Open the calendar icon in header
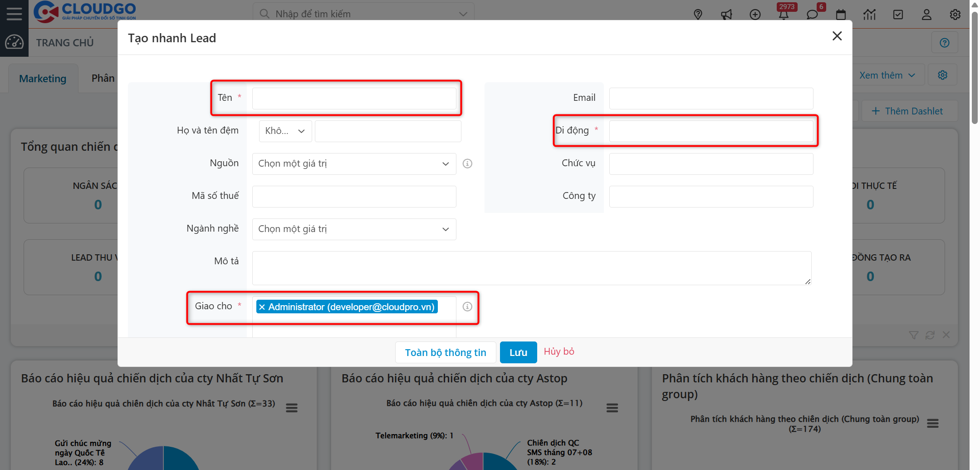 [841, 15]
